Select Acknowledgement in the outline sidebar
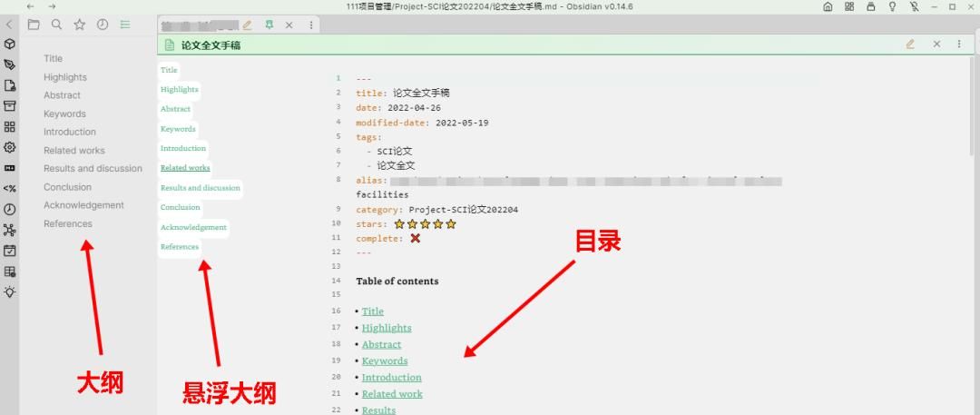Image resolution: width=980 pixels, height=415 pixels. point(83,205)
